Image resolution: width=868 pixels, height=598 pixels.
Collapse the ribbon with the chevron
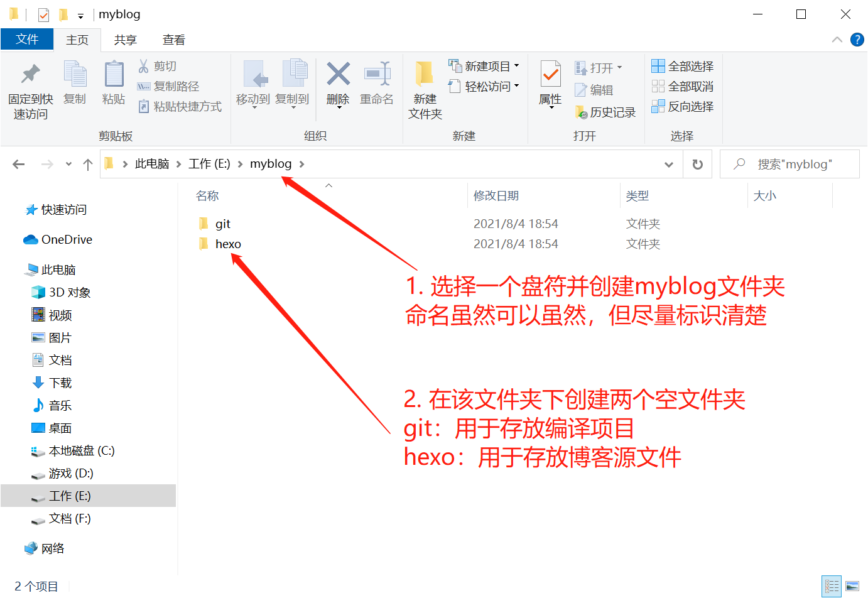click(x=837, y=40)
